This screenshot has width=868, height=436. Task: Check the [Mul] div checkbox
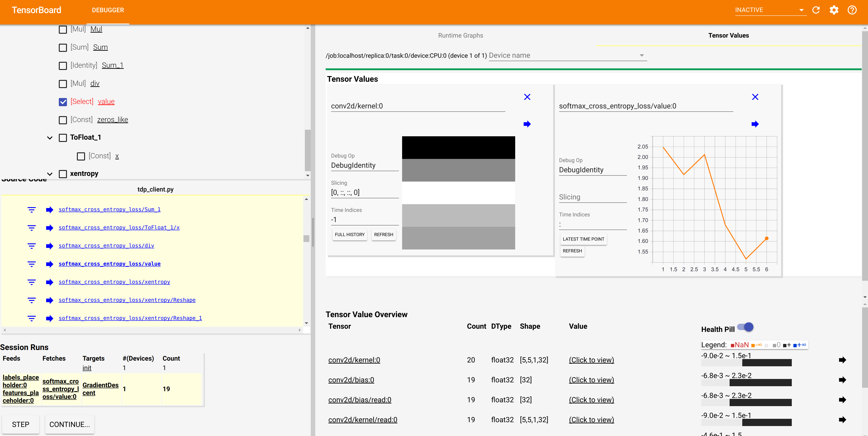click(x=63, y=84)
